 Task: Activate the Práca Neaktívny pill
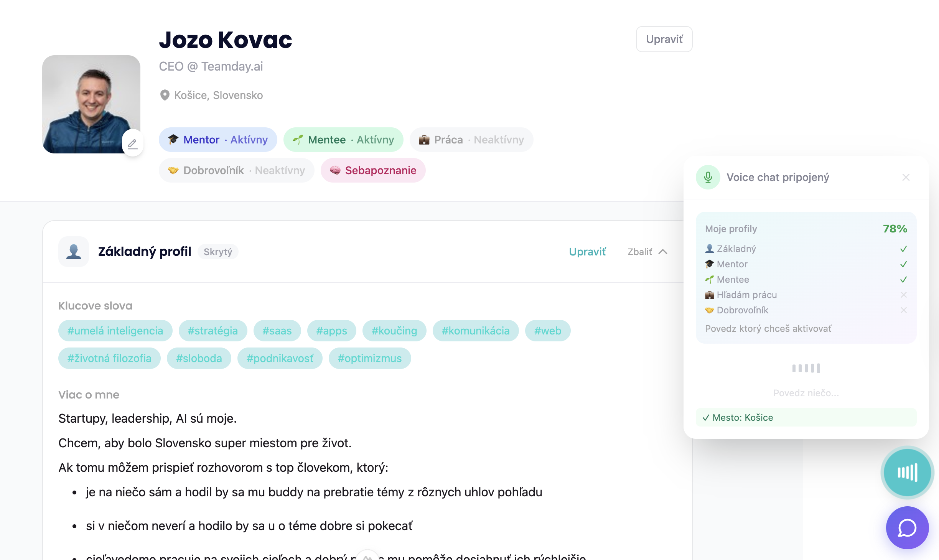click(x=471, y=140)
